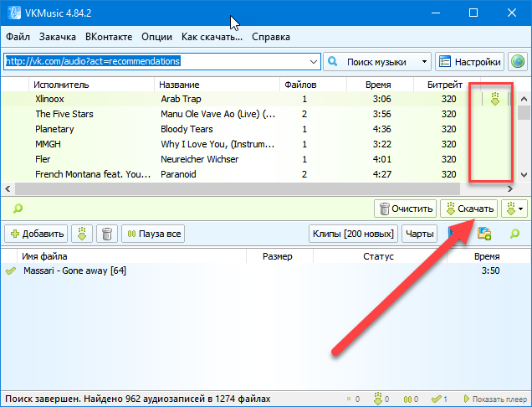The image size is (532, 407).
Task: Open the Файл menu
Action: 18,37
